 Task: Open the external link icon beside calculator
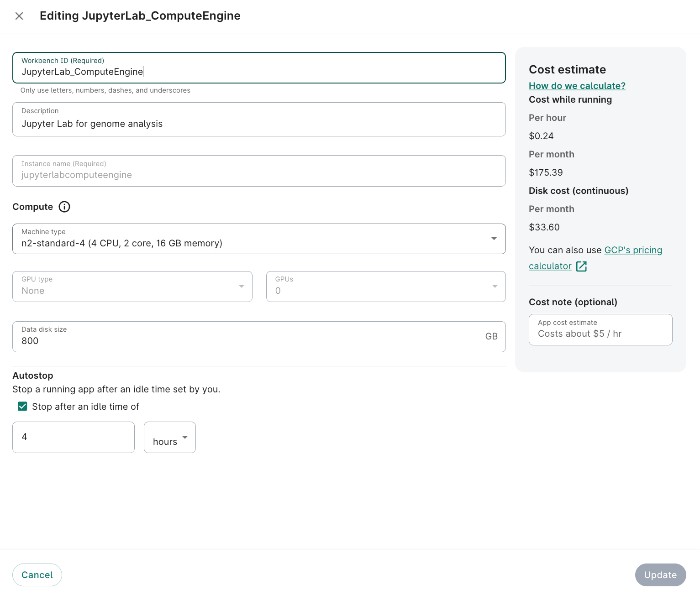pyautogui.click(x=581, y=266)
